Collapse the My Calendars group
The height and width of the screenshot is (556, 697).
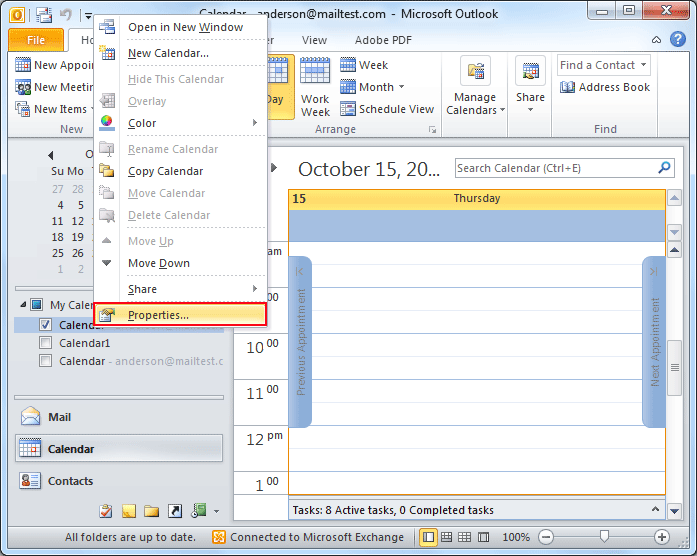click(x=23, y=304)
